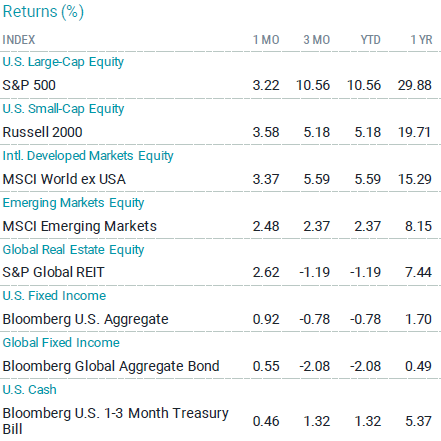Select the Russell 2000 row name
The image size is (441, 441).
42,132
